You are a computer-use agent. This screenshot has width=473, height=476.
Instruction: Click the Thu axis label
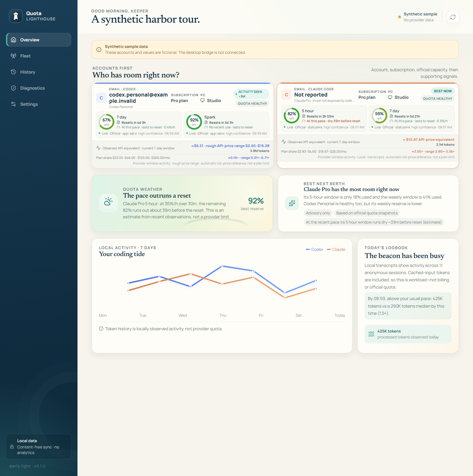(x=223, y=315)
